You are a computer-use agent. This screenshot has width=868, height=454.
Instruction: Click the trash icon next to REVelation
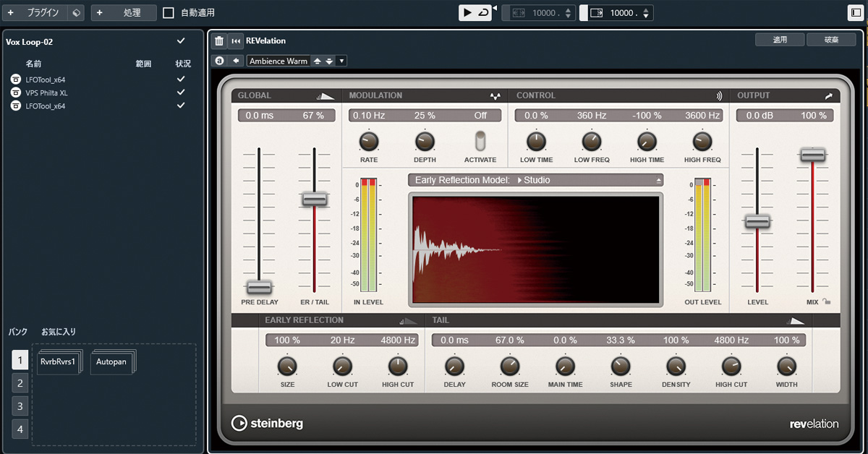tap(219, 41)
